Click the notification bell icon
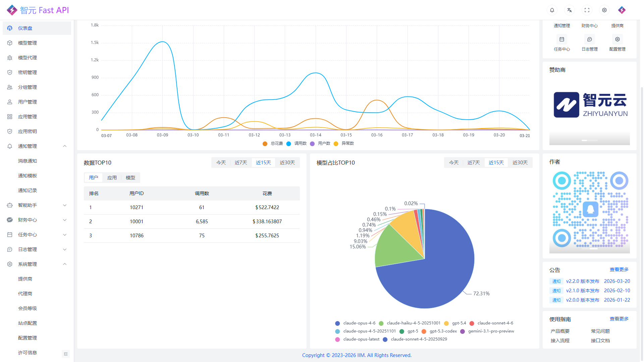Viewport: 644px width, 362px height. (552, 10)
